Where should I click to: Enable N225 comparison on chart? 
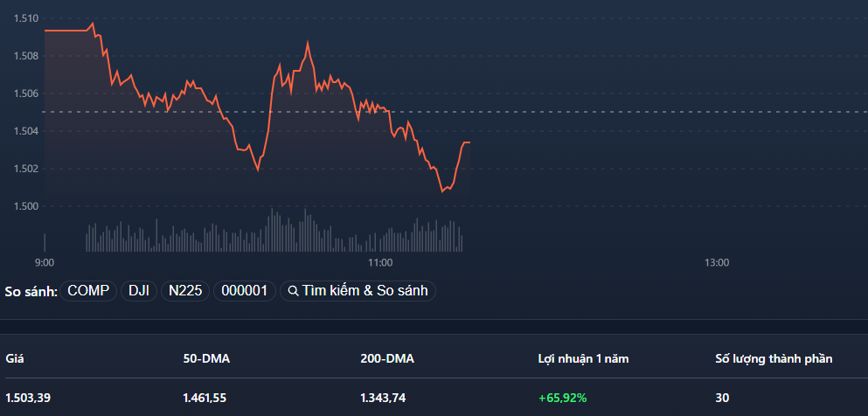184,291
